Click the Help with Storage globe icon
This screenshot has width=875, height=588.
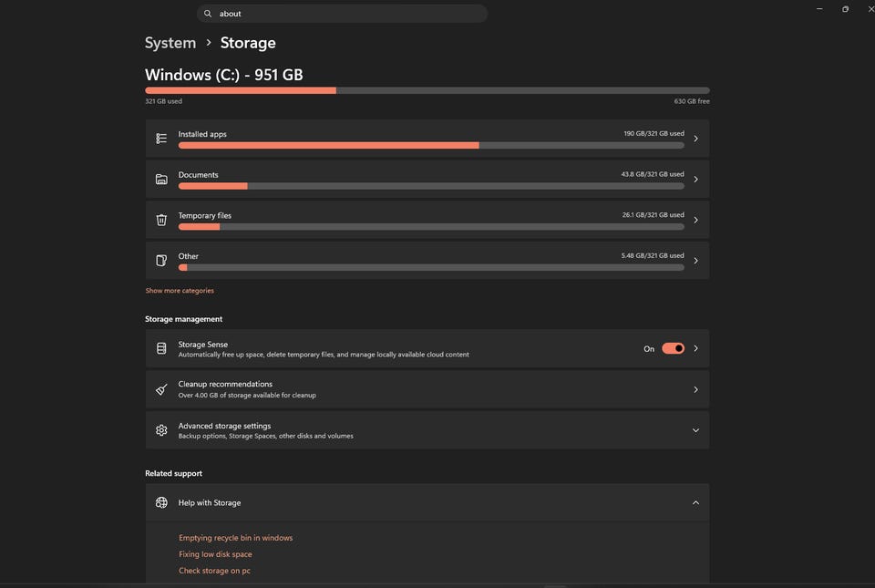pos(161,502)
